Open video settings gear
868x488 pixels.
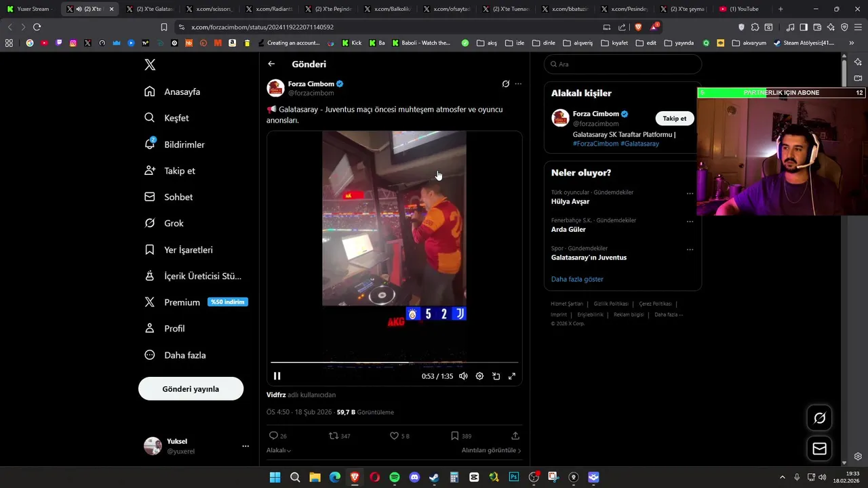(x=479, y=376)
